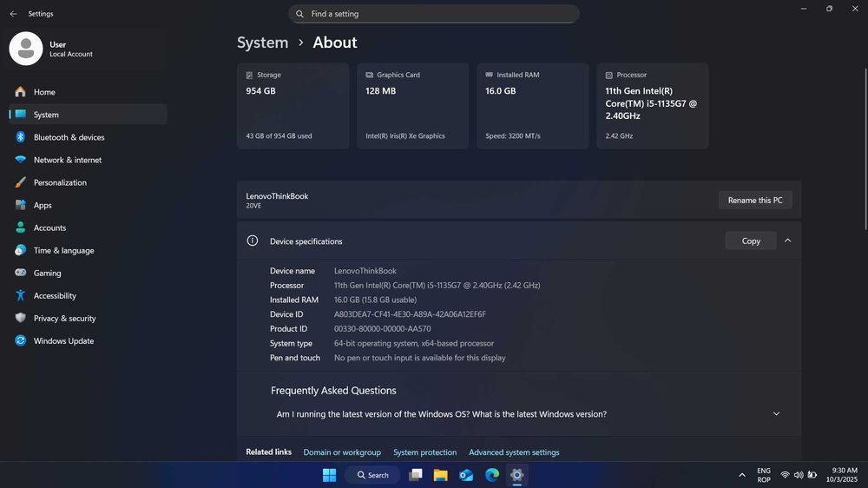Viewport: 868px width, 488px height.
Task: Open Network & internet settings
Action: pos(88,160)
